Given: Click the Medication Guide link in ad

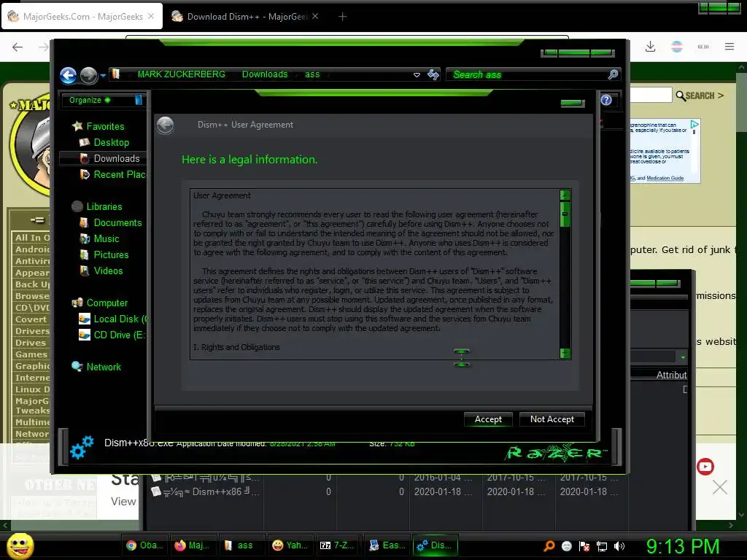Looking at the screenshot, I should tap(665, 178).
